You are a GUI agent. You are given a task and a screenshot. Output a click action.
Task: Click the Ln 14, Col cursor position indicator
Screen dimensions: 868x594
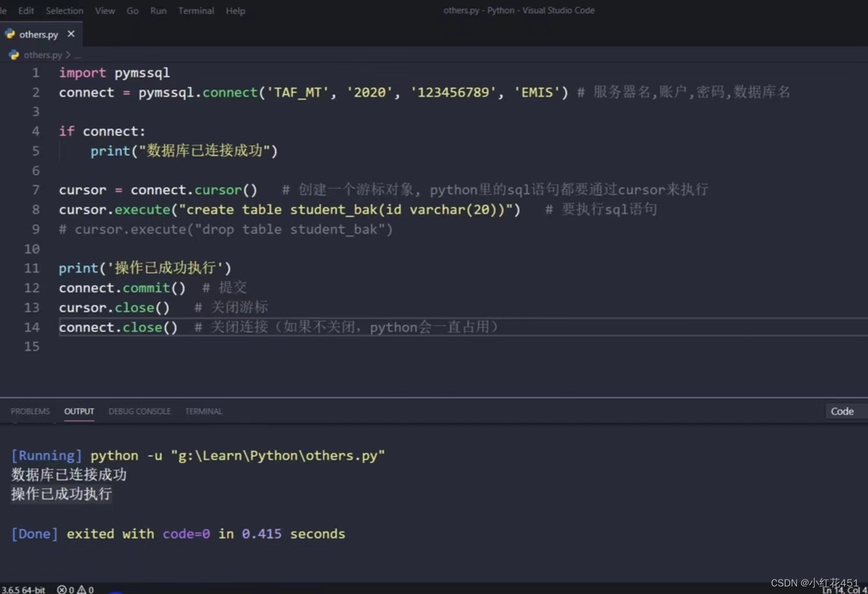click(x=844, y=590)
